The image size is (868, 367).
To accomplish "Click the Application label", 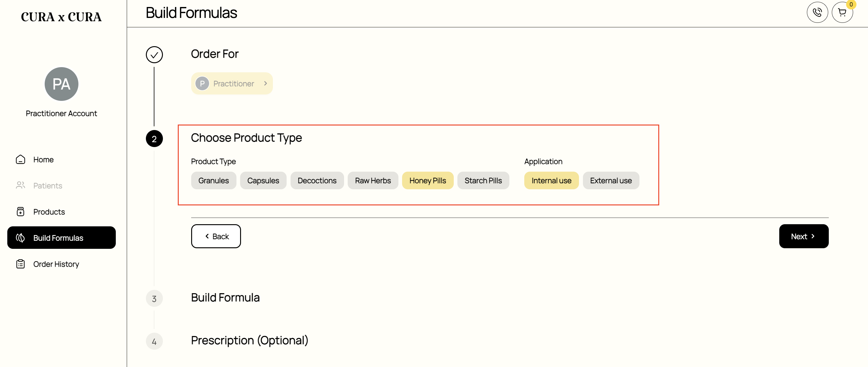I will coord(543,162).
